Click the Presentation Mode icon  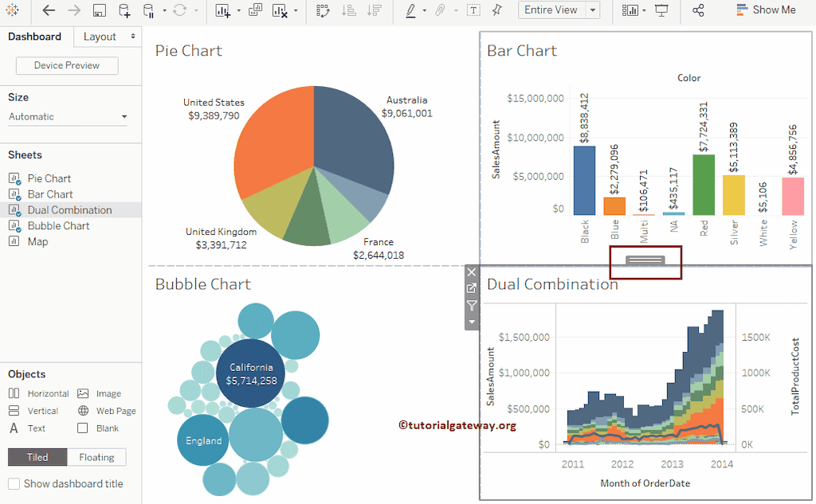coord(661,10)
